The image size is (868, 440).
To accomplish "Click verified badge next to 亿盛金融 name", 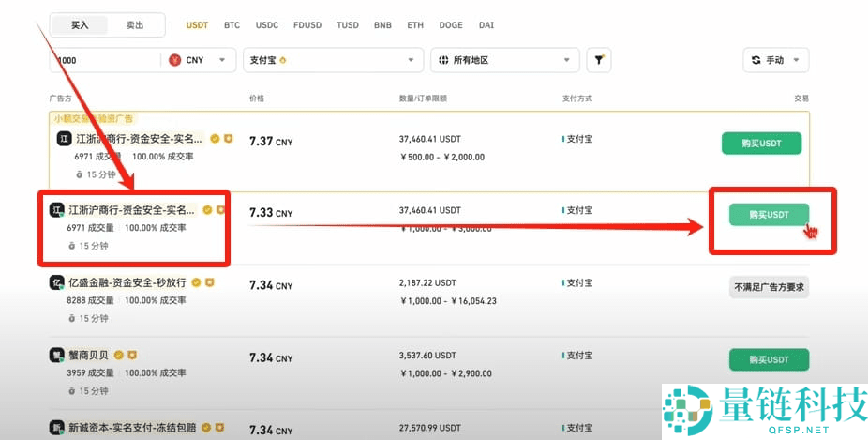I will 196,282.
